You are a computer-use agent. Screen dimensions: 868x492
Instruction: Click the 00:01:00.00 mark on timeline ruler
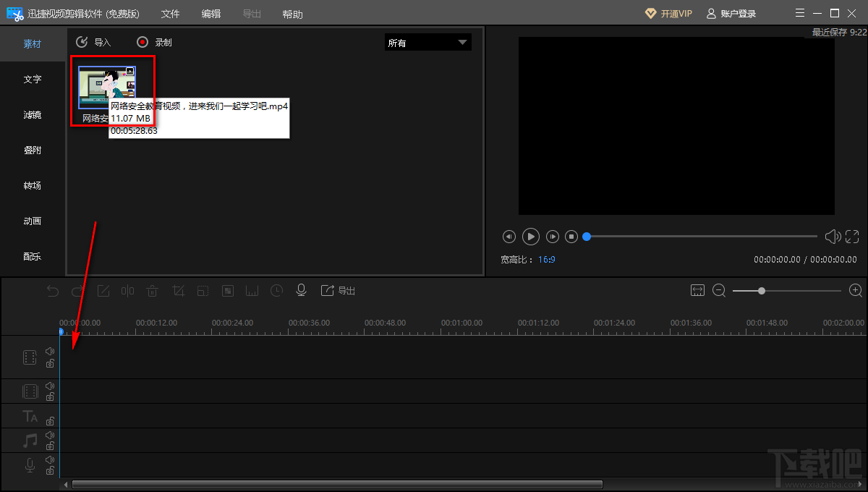[x=461, y=323]
